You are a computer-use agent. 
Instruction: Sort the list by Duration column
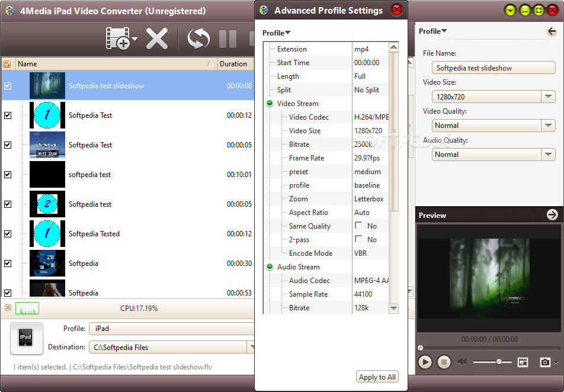pyautogui.click(x=236, y=64)
